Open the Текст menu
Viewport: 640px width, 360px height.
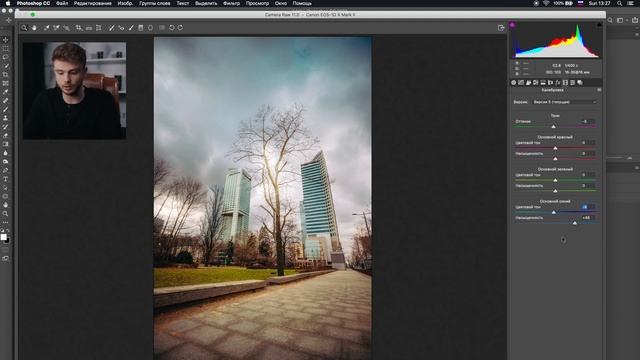[x=182, y=3]
